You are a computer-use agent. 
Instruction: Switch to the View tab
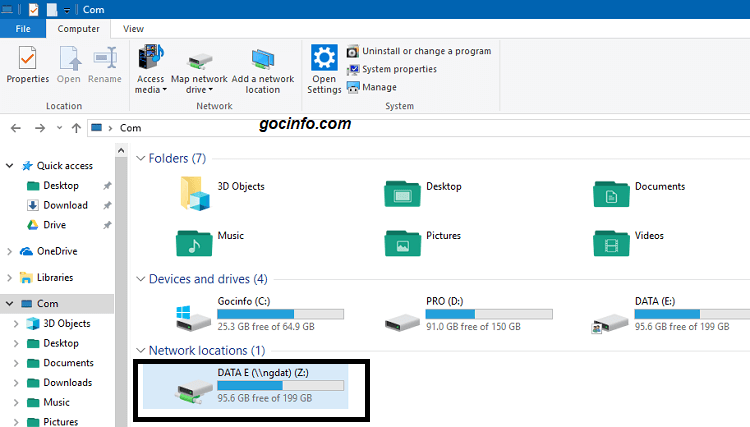pyautogui.click(x=133, y=29)
